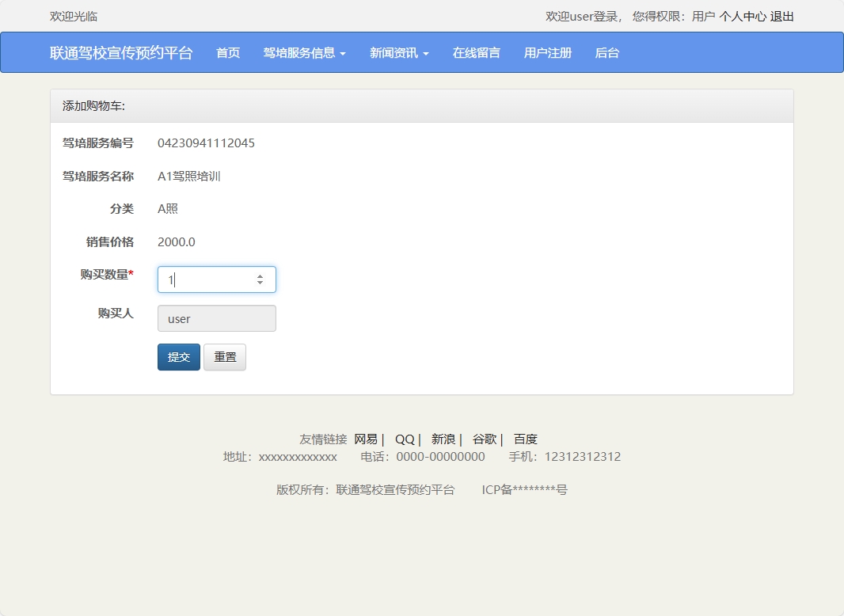The width and height of the screenshot is (844, 616).
Task: Reset the form using the 重置 button
Action: (x=225, y=356)
